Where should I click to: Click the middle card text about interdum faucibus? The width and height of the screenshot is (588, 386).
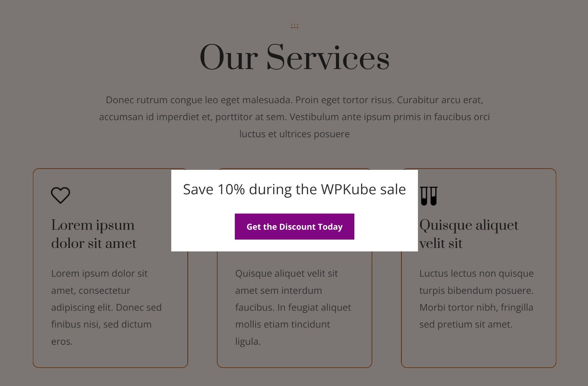coord(293,299)
